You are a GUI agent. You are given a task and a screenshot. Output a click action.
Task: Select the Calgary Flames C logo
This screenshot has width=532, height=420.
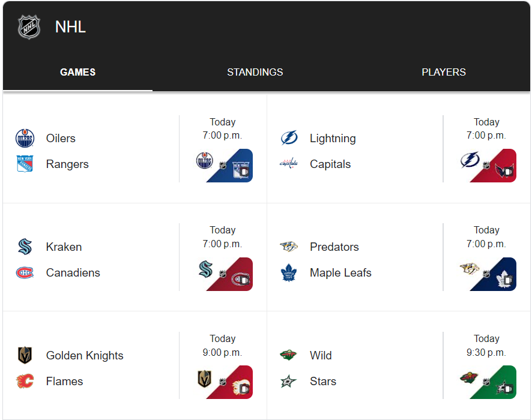coord(25,381)
